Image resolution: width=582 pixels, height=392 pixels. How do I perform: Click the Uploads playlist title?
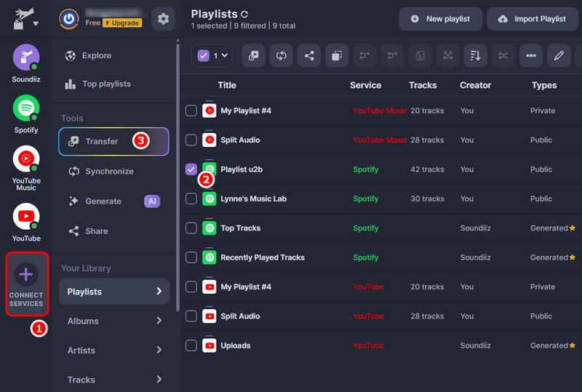tap(235, 345)
